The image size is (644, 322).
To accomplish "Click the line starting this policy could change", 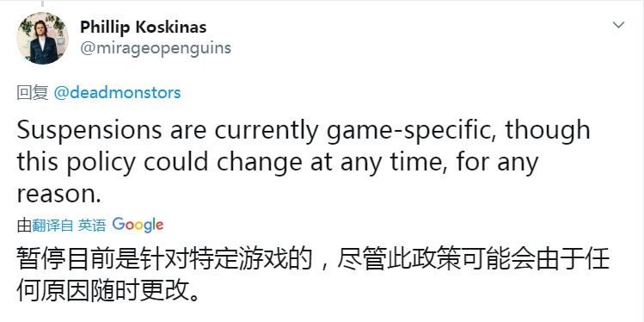I will point(277,163).
